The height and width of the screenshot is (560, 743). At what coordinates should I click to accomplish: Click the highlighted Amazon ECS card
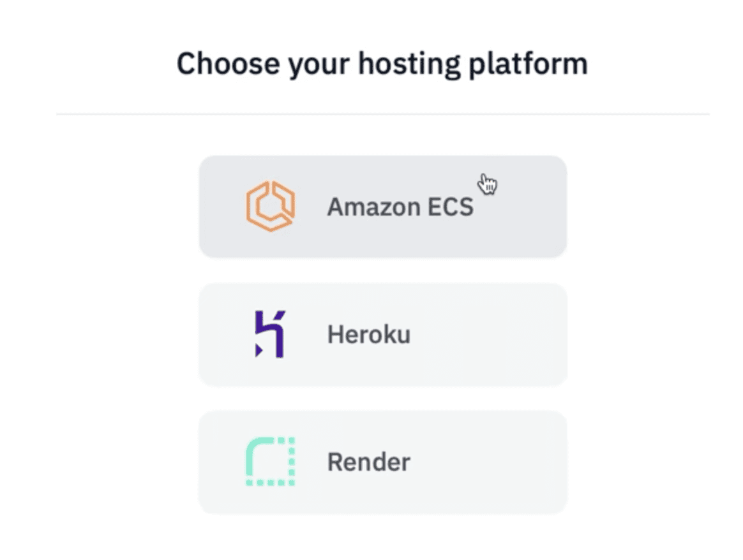[383, 207]
